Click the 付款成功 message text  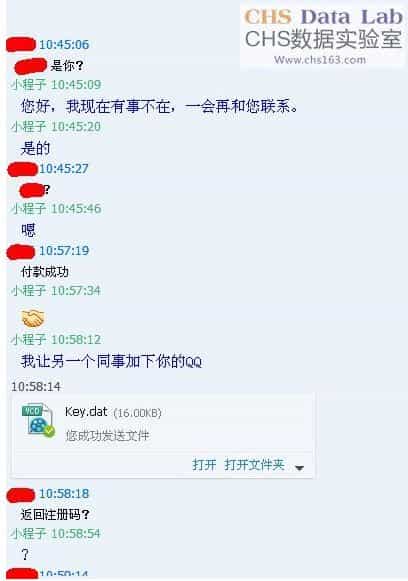tap(44, 272)
